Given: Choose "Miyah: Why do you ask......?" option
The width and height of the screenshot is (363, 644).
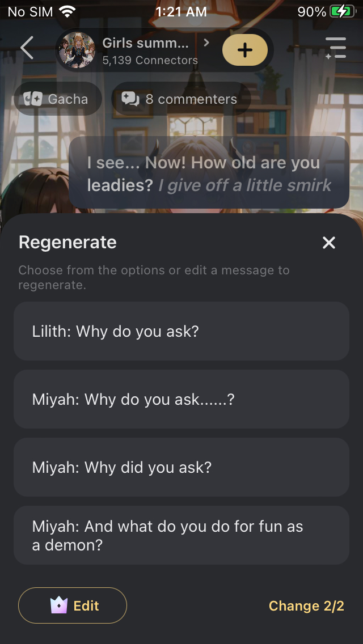Looking at the screenshot, I should click(x=181, y=399).
